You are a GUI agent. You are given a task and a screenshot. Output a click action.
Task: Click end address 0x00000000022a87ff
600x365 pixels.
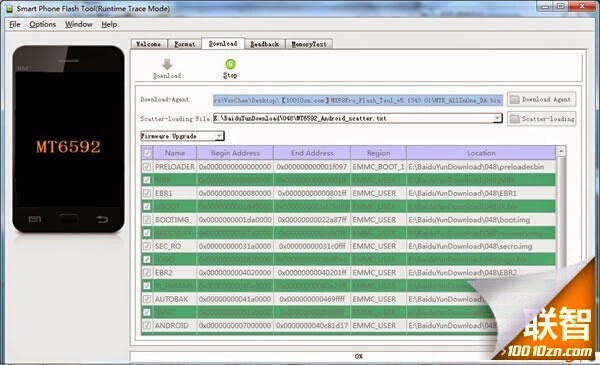click(x=312, y=220)
